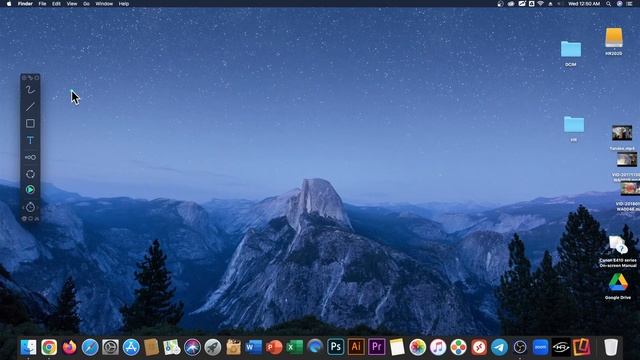
Task: Open Launchpad rocket icon in Dock
Action: 213,347
